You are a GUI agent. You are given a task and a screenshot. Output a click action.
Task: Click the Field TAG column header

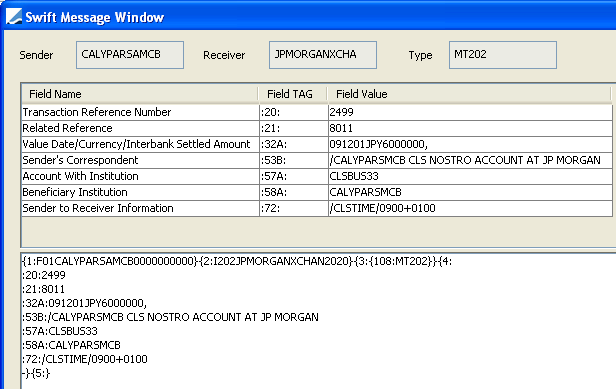click(293, 94)
